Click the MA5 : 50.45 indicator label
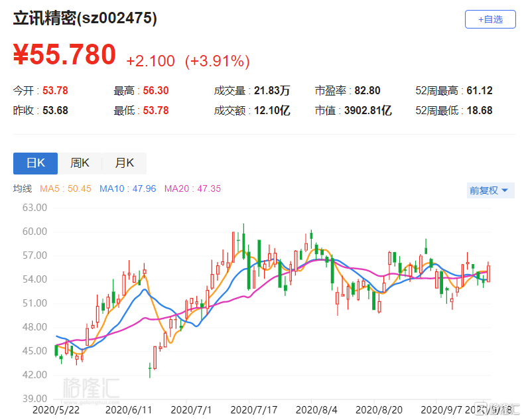The height and width of the screenshot is (420, 524). (x=66, y=188)
